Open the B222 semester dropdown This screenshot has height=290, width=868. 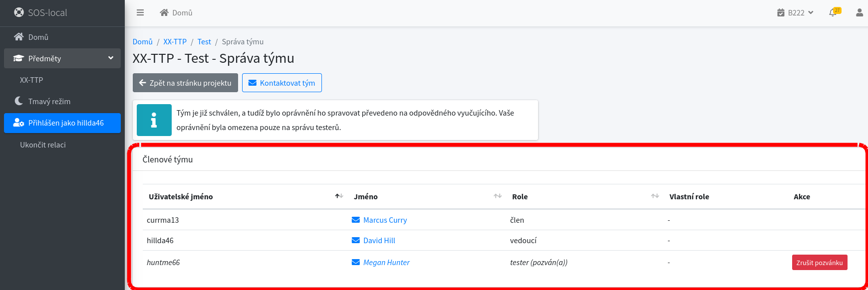coord(796,12)
